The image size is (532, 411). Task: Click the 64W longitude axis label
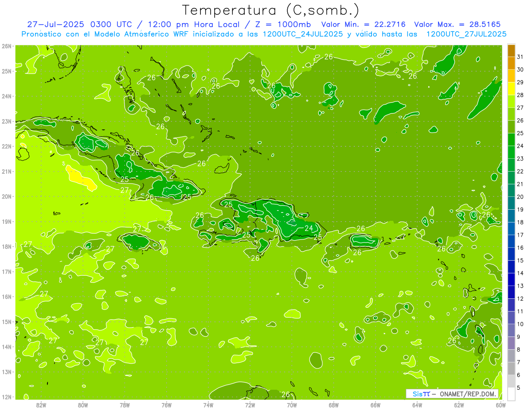(417, 405)
